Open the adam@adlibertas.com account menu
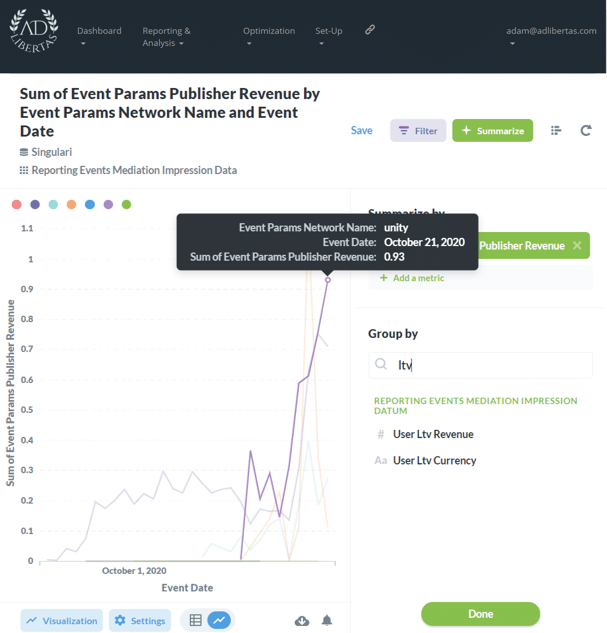Viewport: 607px width, 633px height. (551, 36)
